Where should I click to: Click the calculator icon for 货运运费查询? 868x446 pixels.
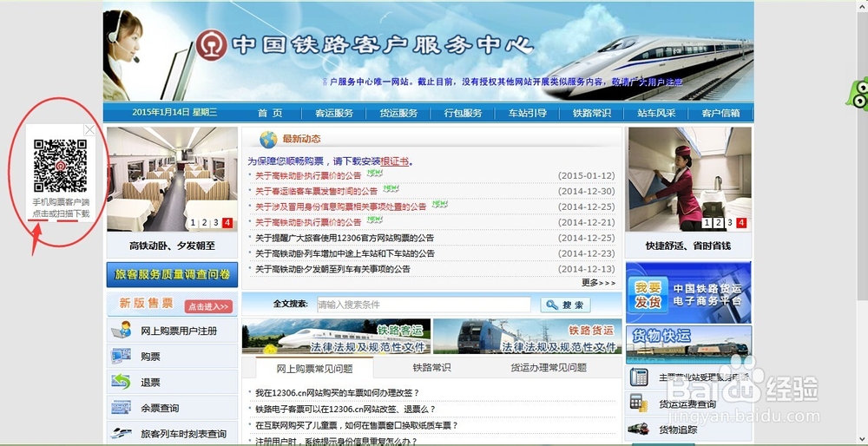pyautogui.click(x=639, y=403)
